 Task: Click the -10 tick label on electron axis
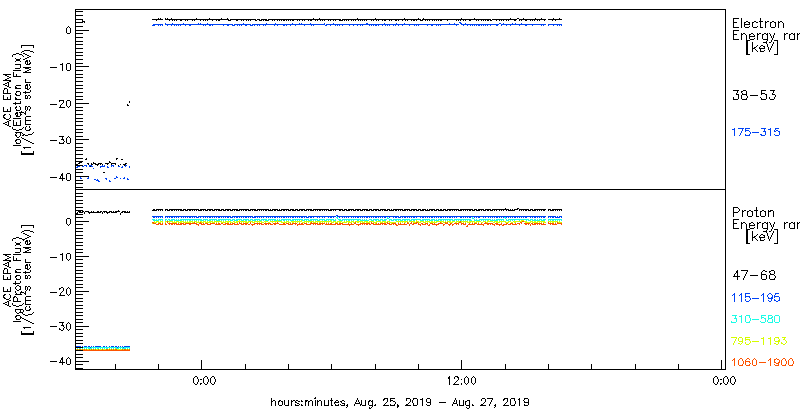pyautogui.click(x=63, y=67)
